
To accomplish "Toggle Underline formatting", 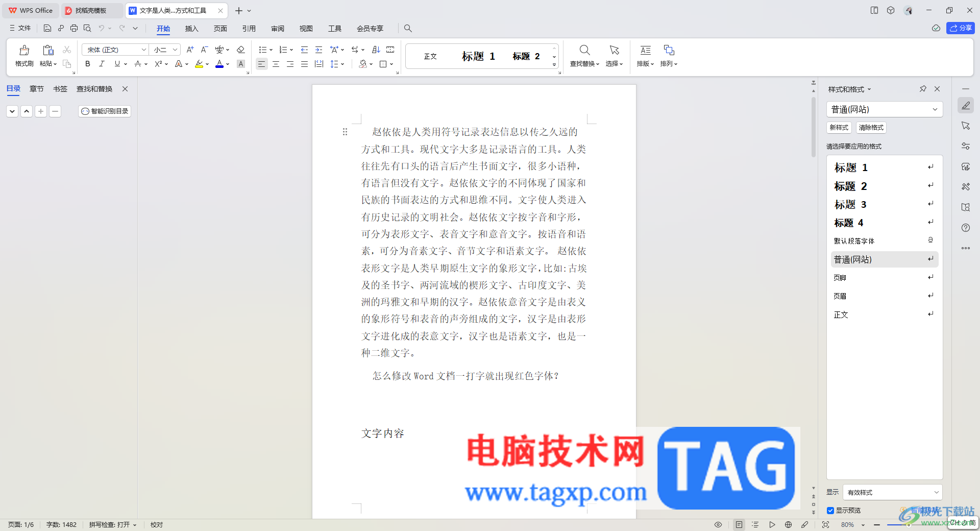I will pyautogui.click(x=117, y=64).
